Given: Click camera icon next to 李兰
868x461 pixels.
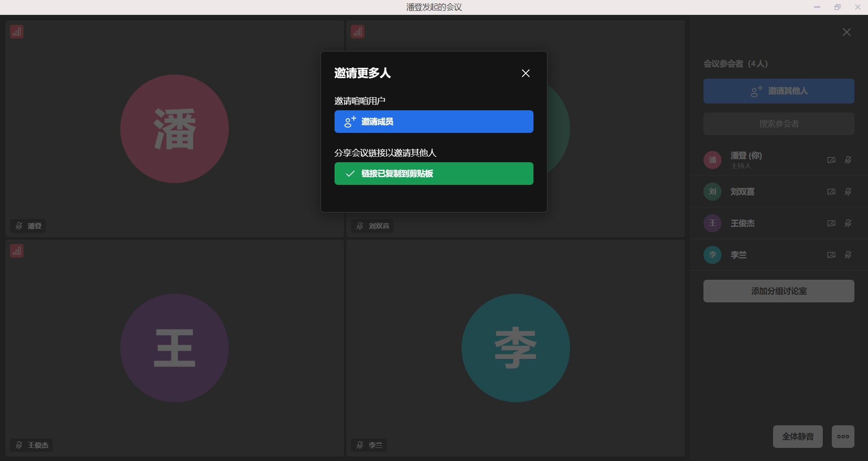Looking at the screenshot, I should pyautogui.click(x=831, y=255).
